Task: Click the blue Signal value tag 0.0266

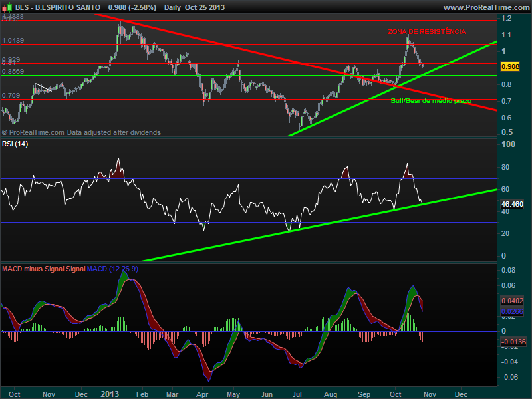Action: coord(512,311)
